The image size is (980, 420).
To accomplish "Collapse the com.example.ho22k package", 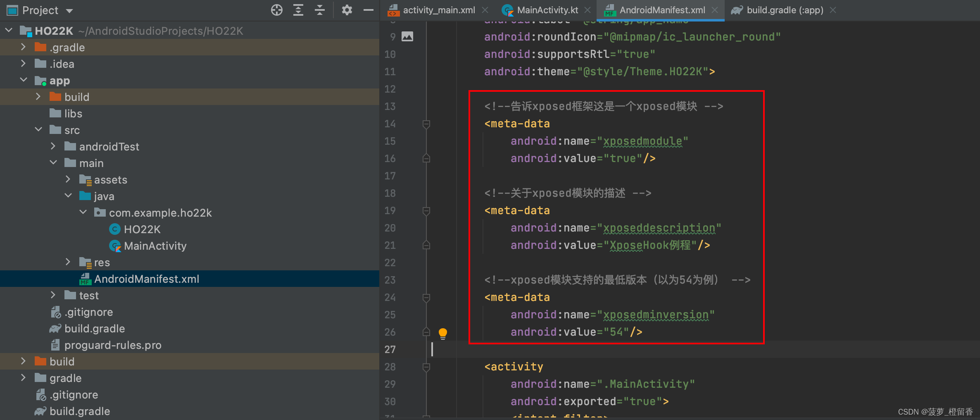I will point(83,212).
